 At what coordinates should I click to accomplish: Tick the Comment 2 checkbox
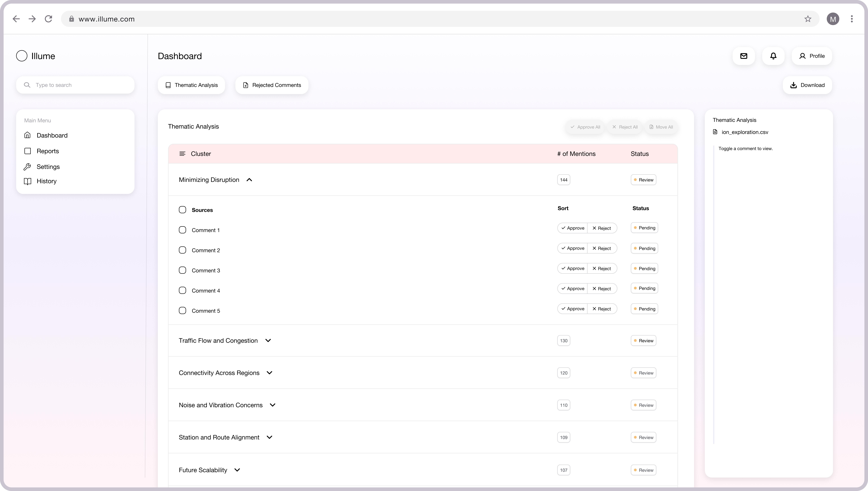click(182, 250)
